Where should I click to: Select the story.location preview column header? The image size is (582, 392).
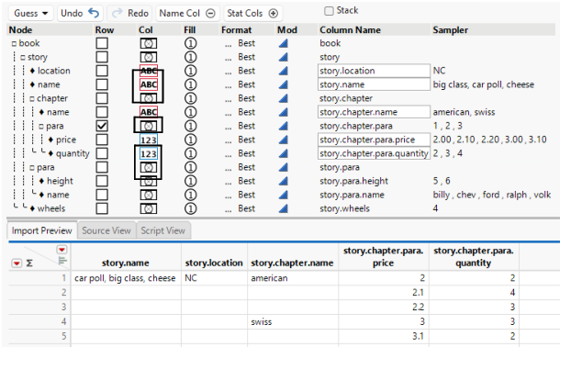[214, 257]
